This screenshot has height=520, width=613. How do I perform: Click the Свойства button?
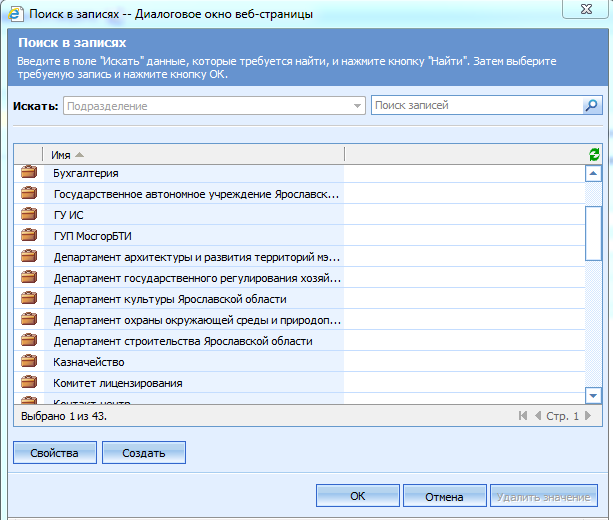[x=54, y=453]
